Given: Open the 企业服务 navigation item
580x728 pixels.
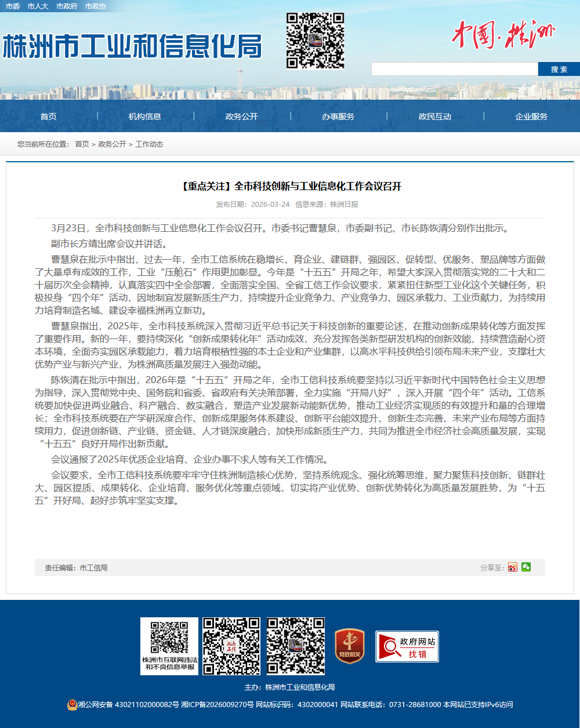Looking at the screenshot, I should [531, 117].
